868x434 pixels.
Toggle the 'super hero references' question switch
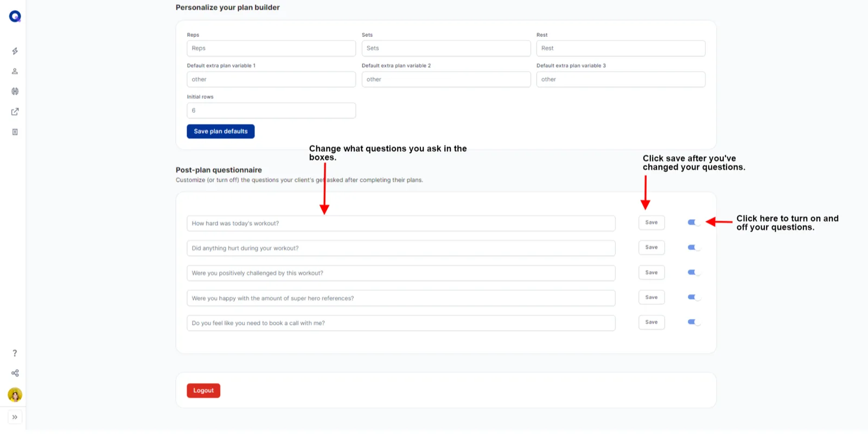point(694,297)
